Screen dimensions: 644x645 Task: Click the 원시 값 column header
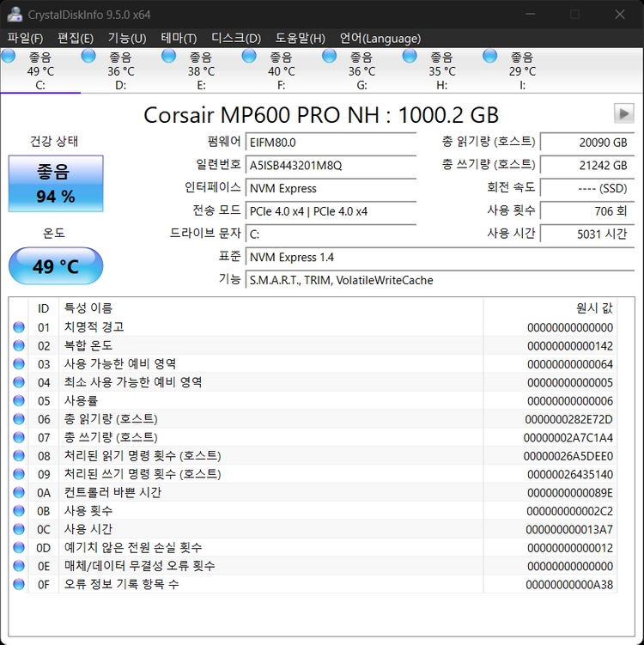point(550,308)
